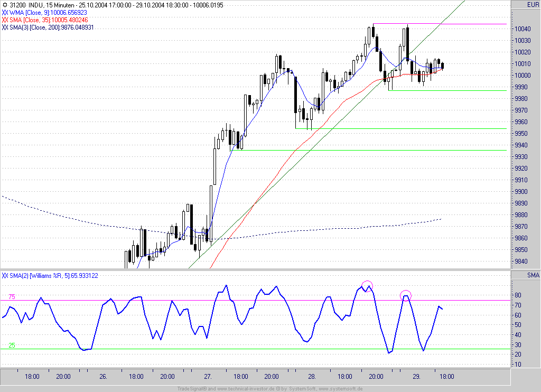Screen dimensions: 541x392
Task: Click the green 25 oversold level label
Action: [x=12, y=345]
